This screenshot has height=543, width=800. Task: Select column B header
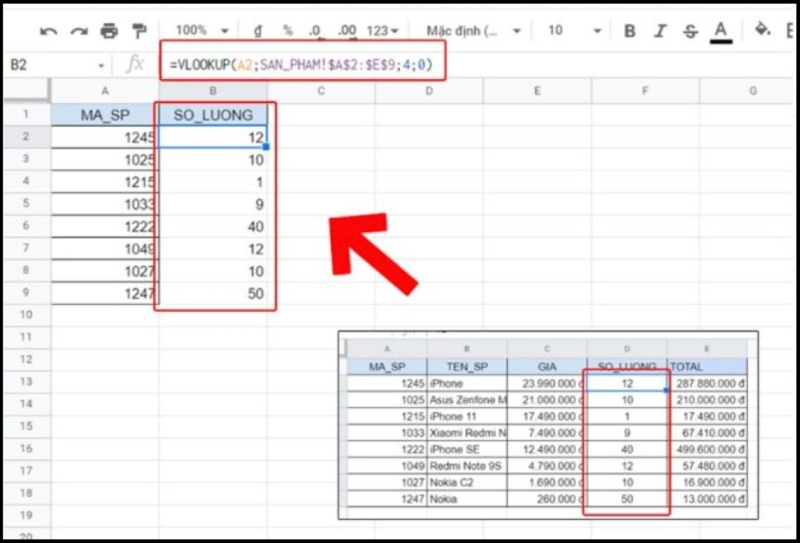(213, 91)
